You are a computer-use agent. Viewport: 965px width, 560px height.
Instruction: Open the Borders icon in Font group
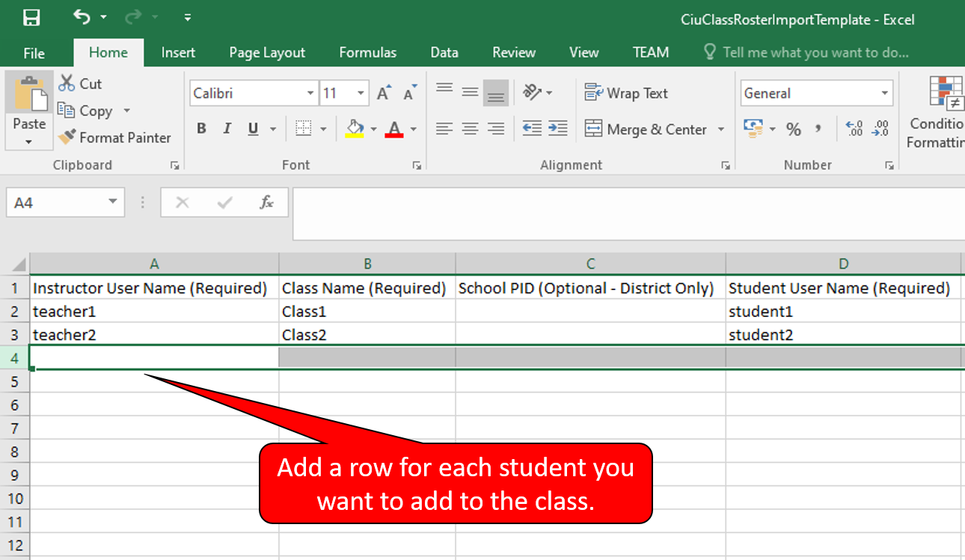tap(303, 129)
